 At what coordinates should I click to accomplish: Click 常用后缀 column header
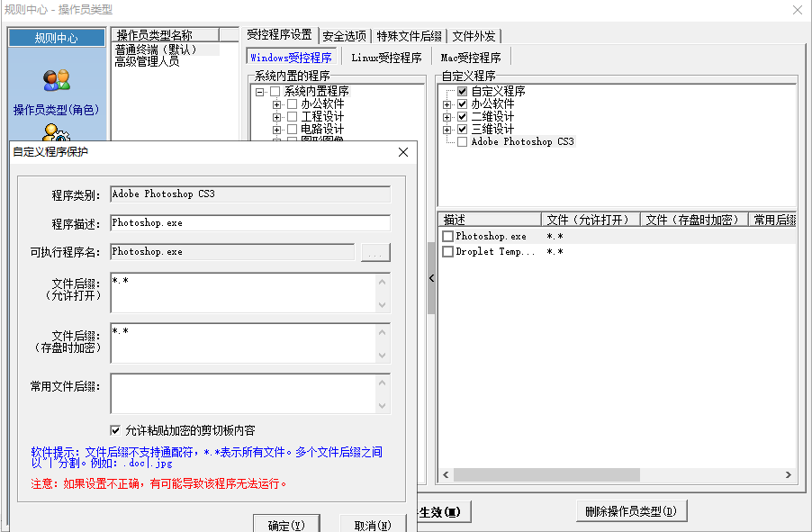(772, 220)
